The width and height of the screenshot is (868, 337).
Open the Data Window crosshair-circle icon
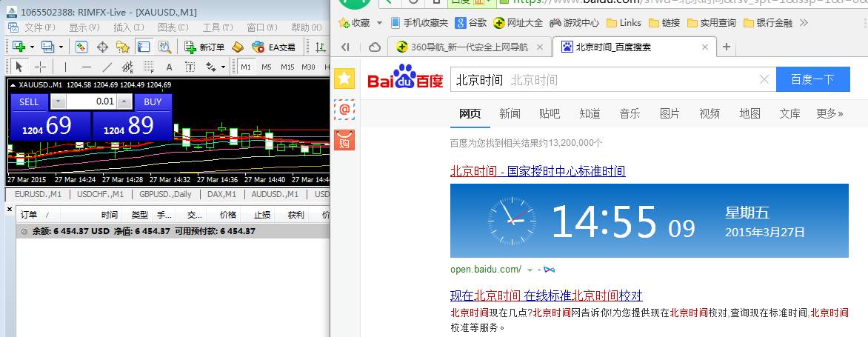tap(102, 47)
